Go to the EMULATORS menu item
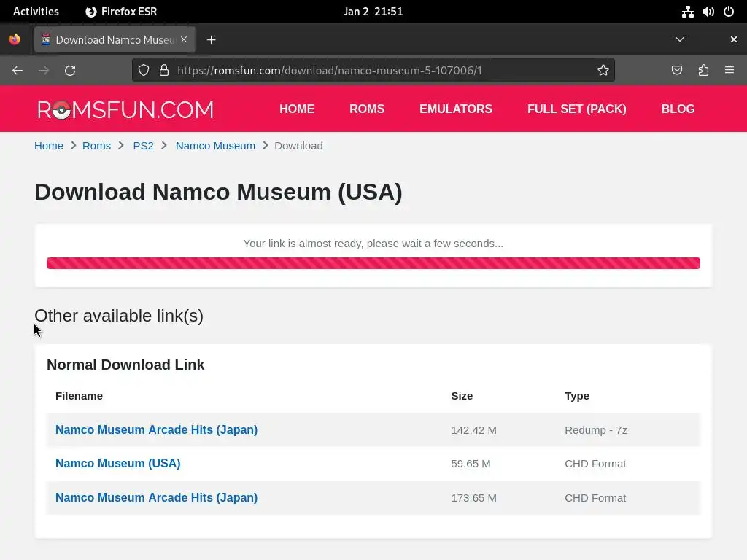Screen dimensions: 747x560 pyautogui.click(x=456, y=109)
